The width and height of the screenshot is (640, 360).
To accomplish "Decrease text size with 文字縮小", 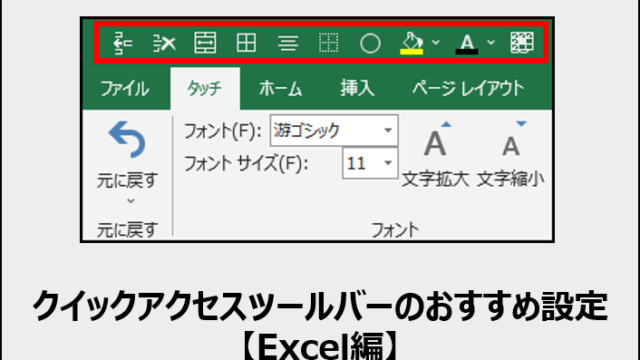I will click(511, 153).
